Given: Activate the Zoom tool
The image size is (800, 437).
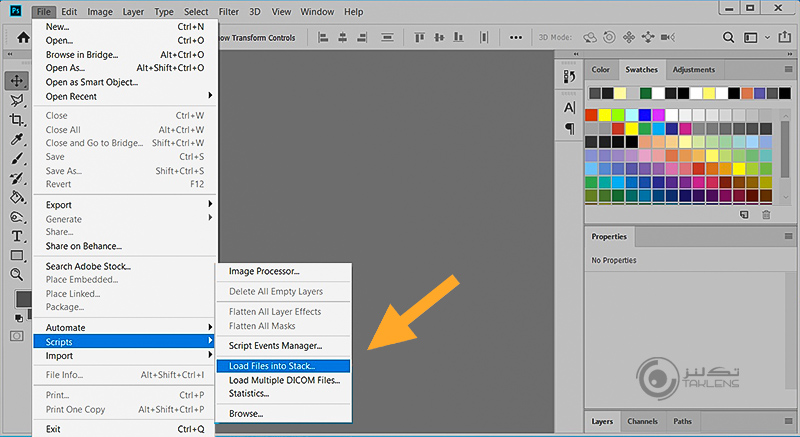Looking at the screenshot, I should pyautogui.click(x=17, y=274).
